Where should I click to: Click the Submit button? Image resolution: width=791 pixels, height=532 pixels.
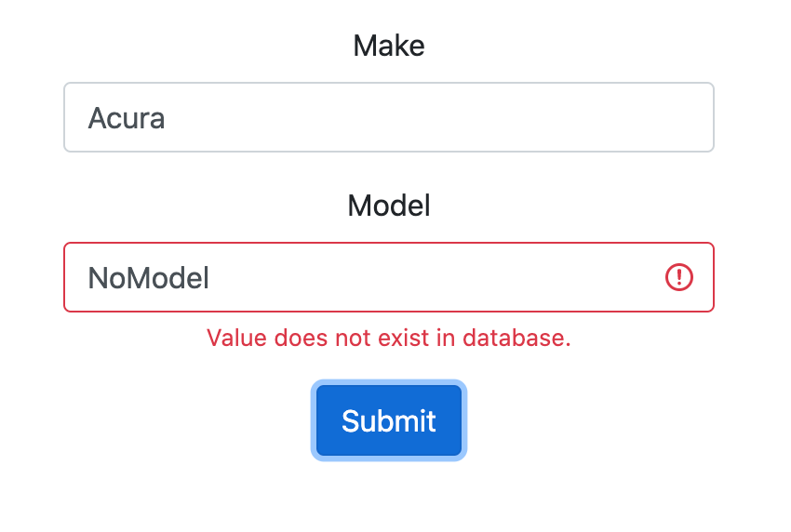(388, 420)
